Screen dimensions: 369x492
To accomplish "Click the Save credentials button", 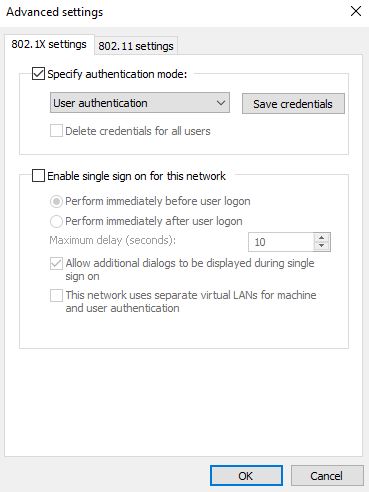I will [293, 104].
